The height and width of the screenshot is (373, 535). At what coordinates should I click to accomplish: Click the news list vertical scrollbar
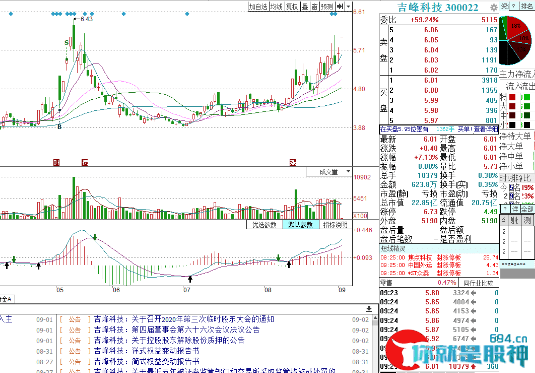click(x=375, y=344)
